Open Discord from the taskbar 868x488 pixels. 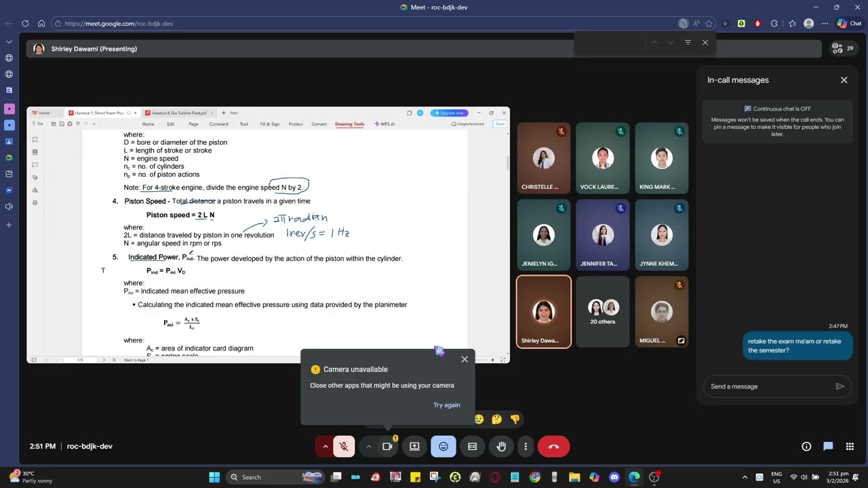[614, 477]
